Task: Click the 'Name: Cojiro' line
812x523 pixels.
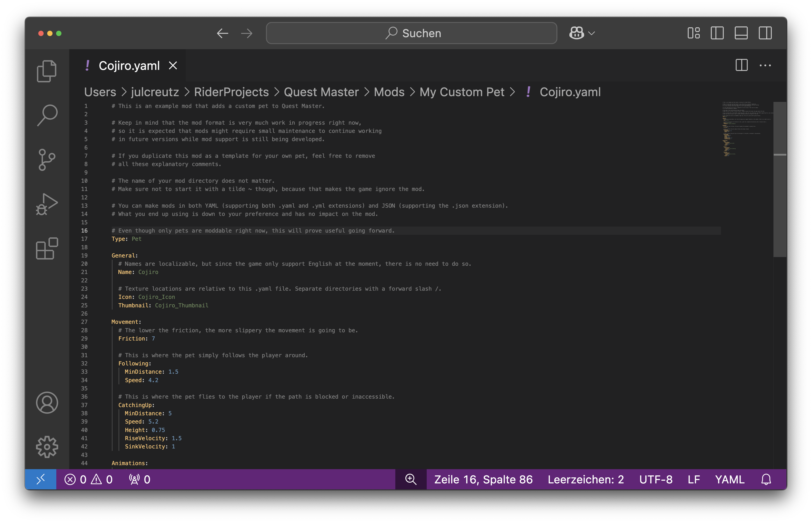Action: point(138,272)
